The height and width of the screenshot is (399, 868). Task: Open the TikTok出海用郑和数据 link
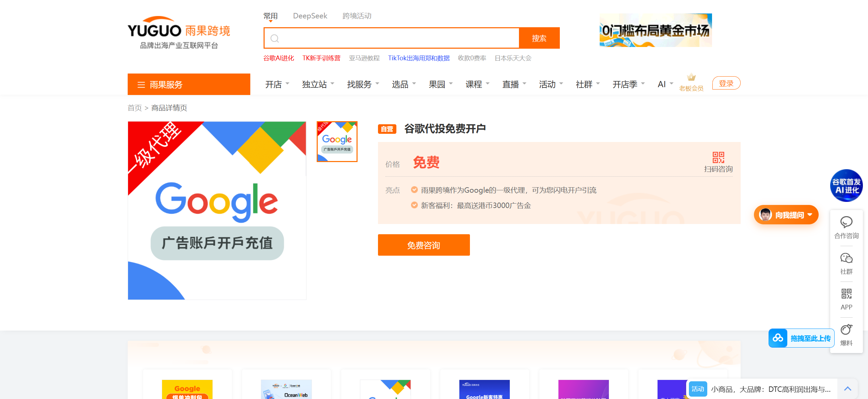point(419,58)
